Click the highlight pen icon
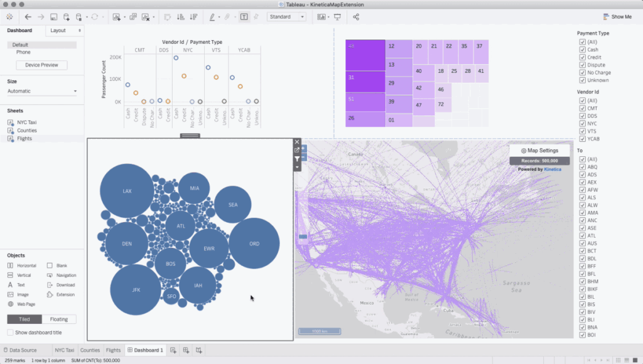This screenshot has height=364, width=643. tap(212, 17)
